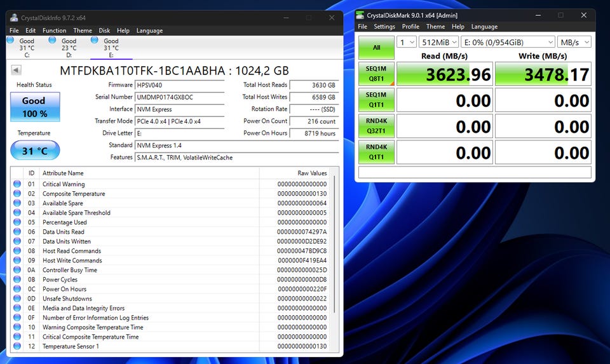610x364 pixels.
Task: Click the 31 °C temperature indicator
Action: click(35, 151)
